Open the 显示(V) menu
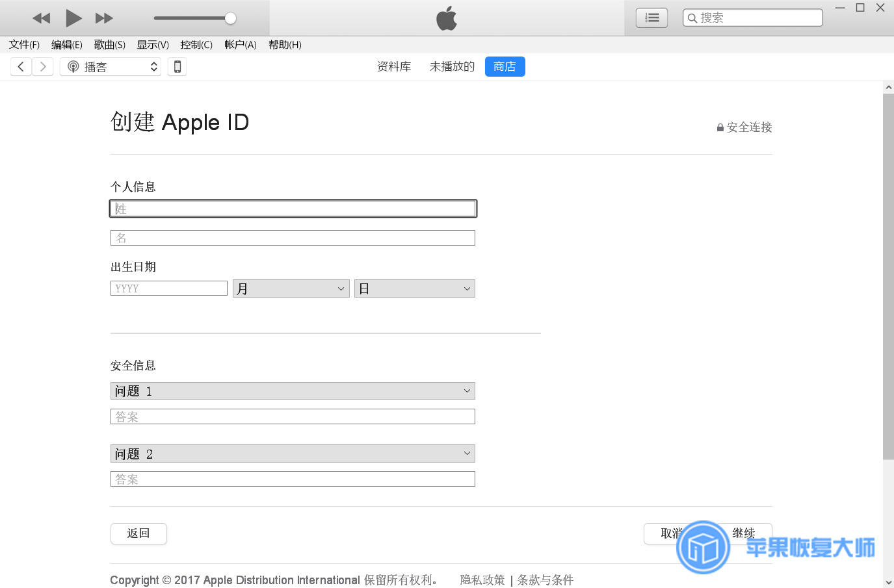The image size is (894, 588). tap(153, 45)
